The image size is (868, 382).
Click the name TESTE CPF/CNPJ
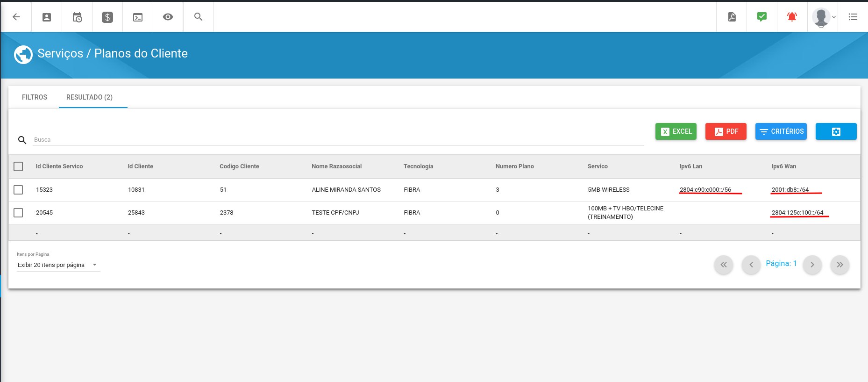click(335, 213)
